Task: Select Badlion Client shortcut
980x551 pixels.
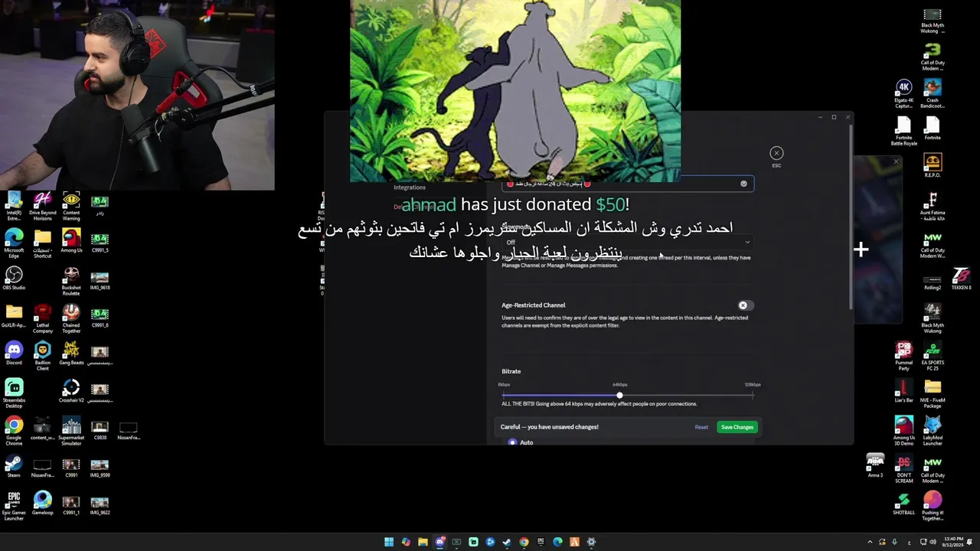Action: tap(43, 356)
